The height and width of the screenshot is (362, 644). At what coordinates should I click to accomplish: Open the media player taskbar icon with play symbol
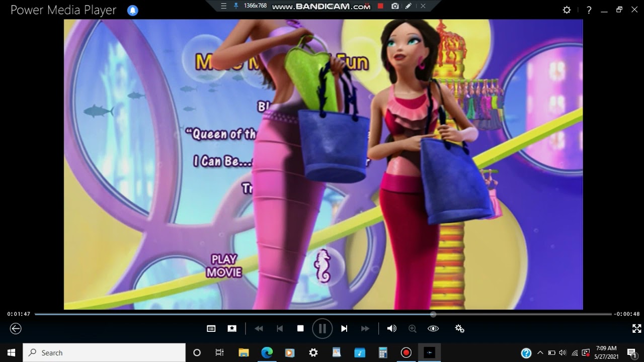click(x=290, y=353)
